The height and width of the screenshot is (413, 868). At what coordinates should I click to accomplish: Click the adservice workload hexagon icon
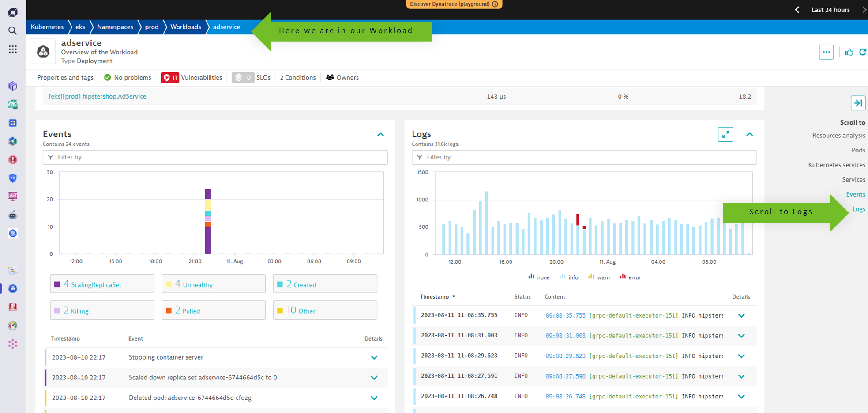click(x=43, y=52)
